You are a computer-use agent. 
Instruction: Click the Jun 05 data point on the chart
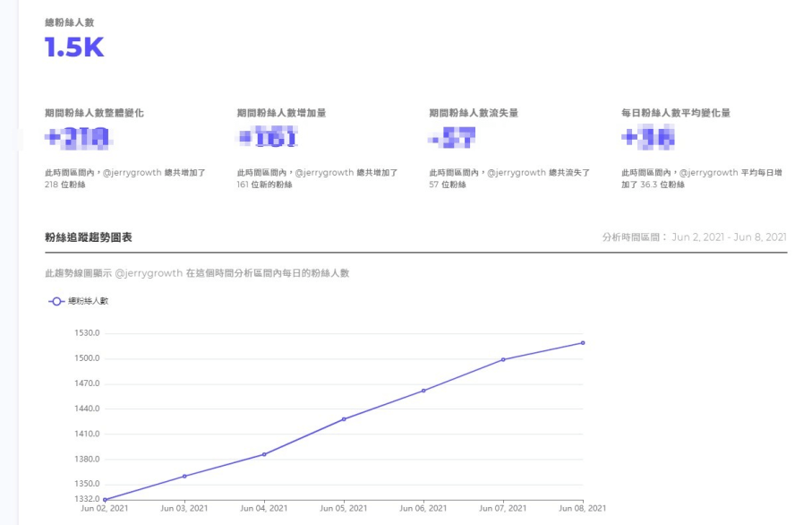(346, 417)
